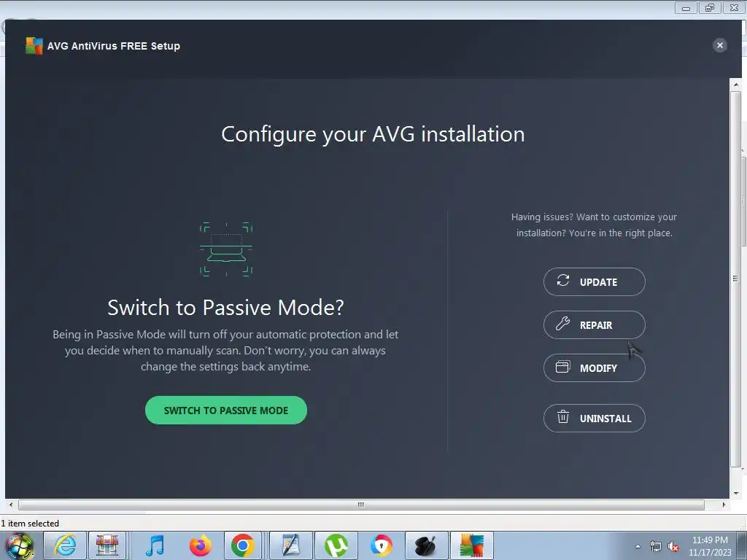Click the Passive Mode laptop scan icon
Screen dimensions: 747x560
(x=226, y=249)
